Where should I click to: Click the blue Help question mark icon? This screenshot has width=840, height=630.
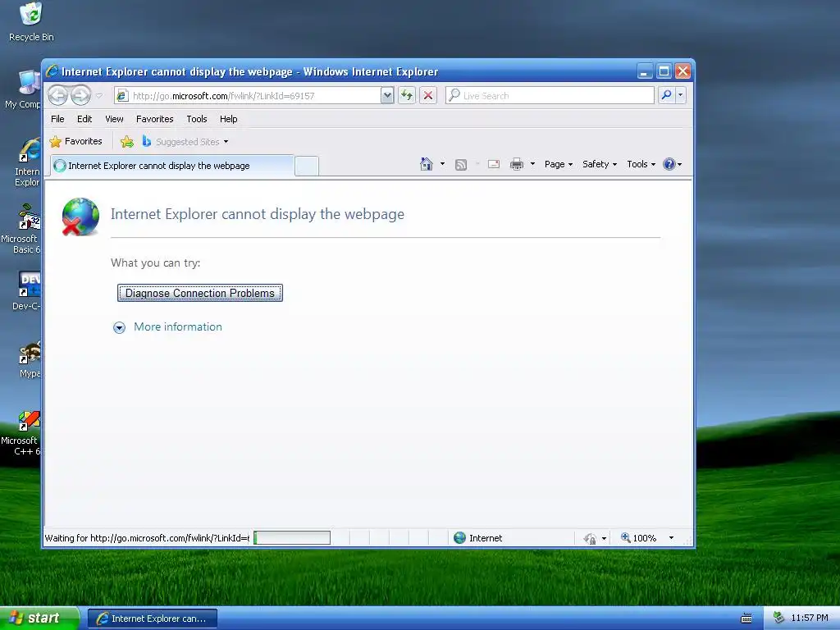669,164
